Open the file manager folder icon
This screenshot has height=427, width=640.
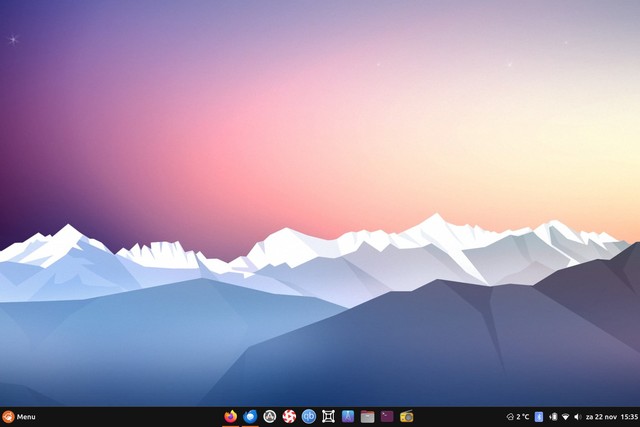tap(367, 417)
